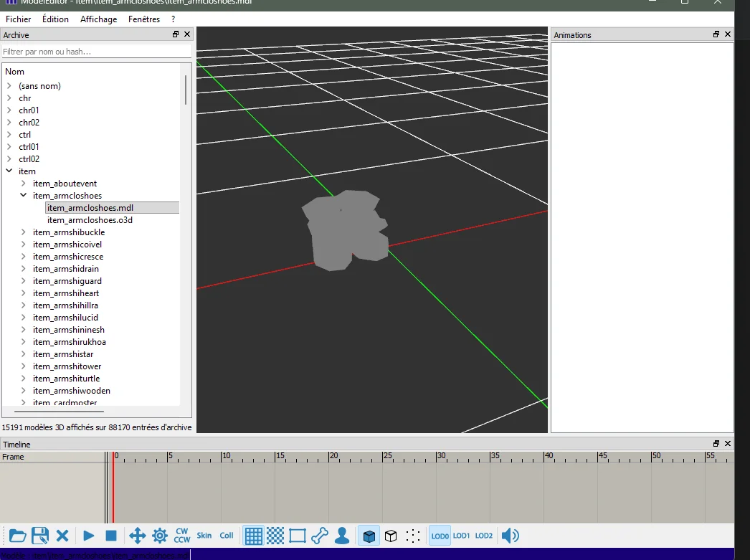The height and width of the screenshot is (560, 750).
Task: Expand the chr tree node
Action: pyautogui.click(x=9, y=98)
